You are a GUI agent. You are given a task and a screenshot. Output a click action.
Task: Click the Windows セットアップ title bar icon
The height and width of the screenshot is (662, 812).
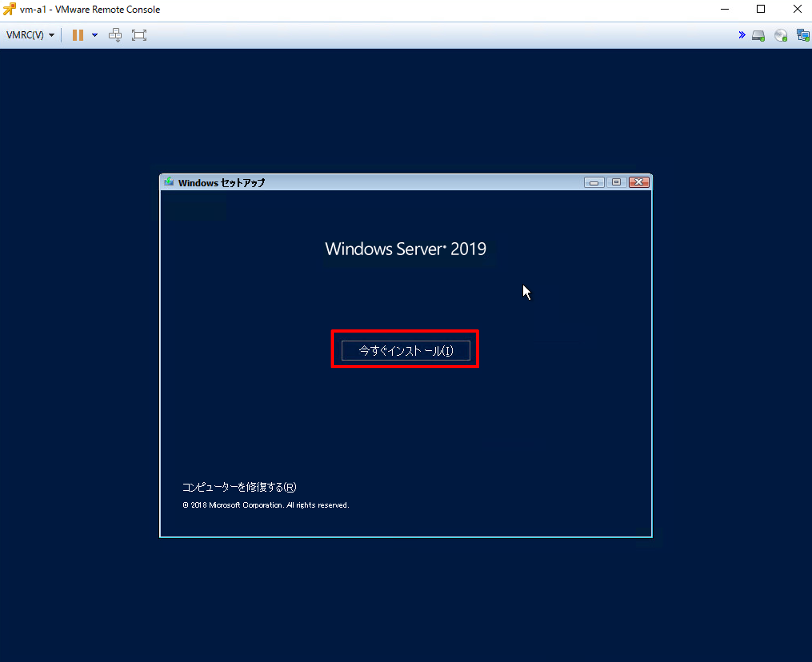169,182
